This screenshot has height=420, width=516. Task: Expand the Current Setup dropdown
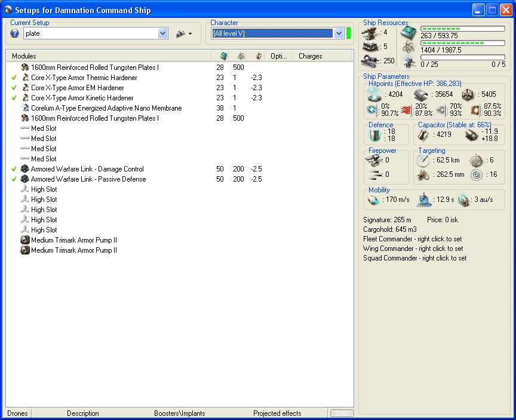coord(162,33)
